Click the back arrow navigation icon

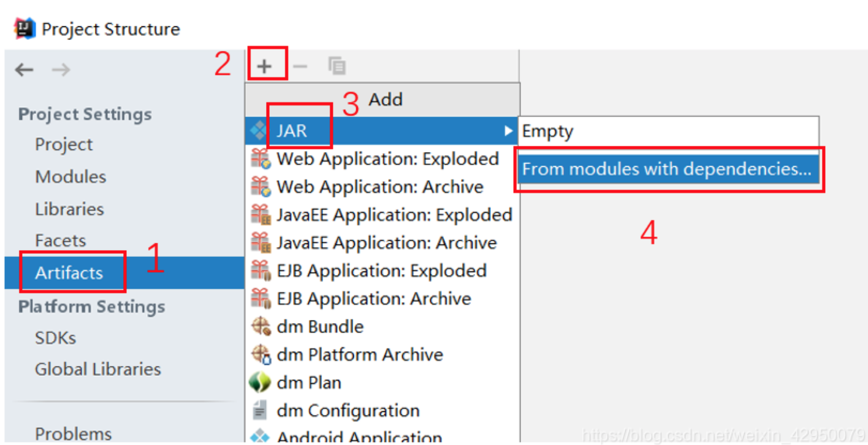tap(25, 70)
